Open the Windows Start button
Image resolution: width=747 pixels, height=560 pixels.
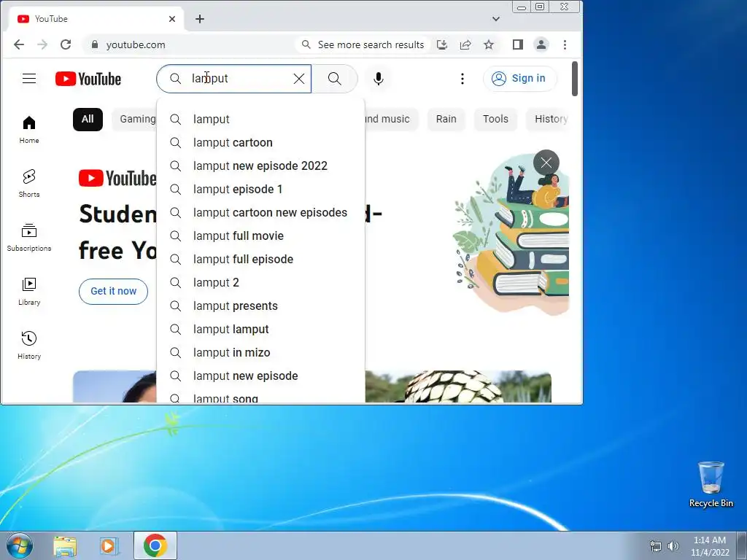tap(20, 545)
